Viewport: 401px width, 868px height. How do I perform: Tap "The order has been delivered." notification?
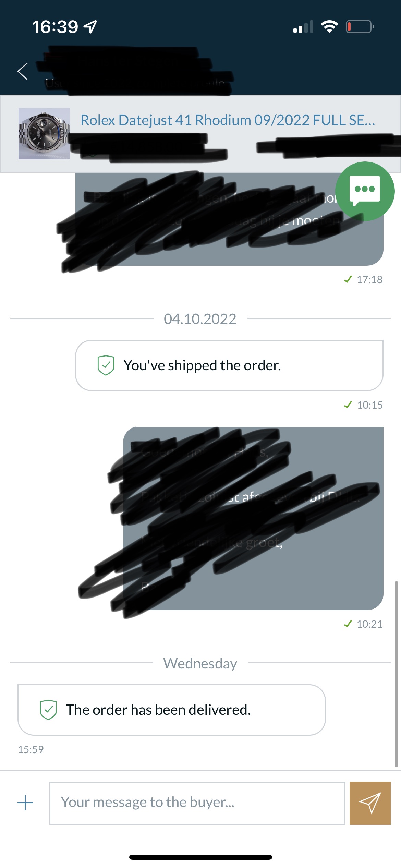coord(171,710)
